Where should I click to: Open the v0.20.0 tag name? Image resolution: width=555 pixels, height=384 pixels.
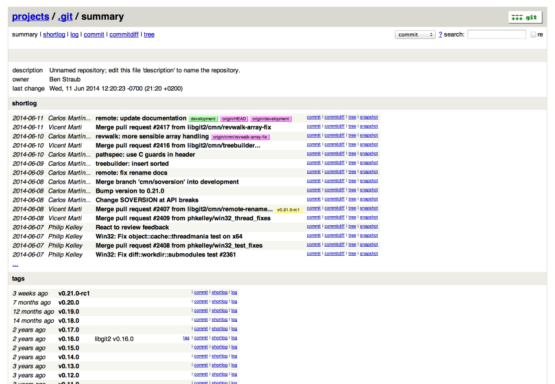[x=69, y=303]
